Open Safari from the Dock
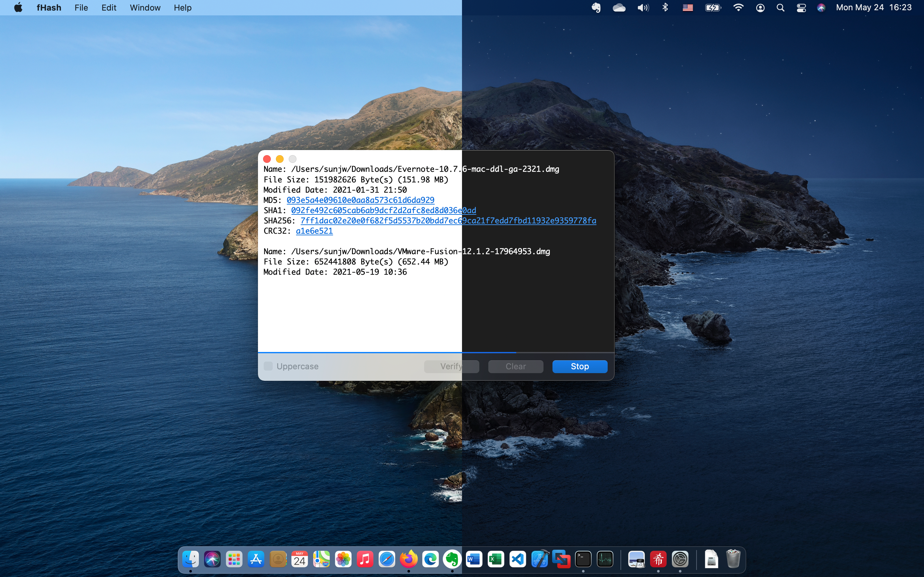 click(x=386, y=559)
